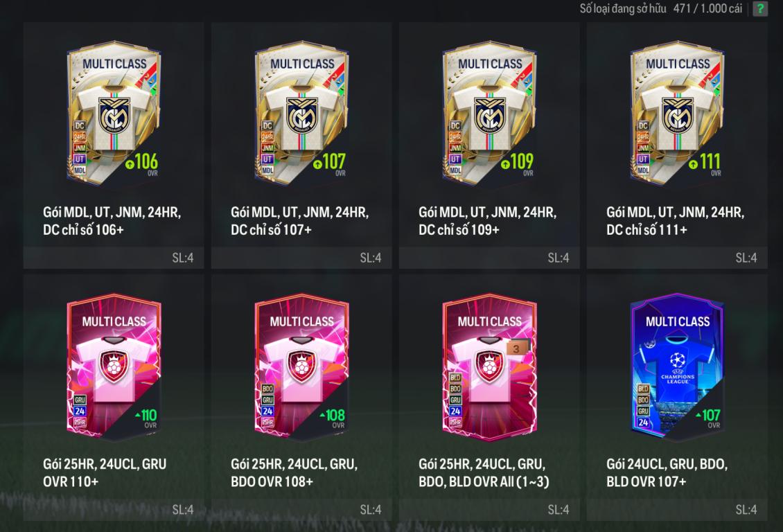This screenshot has height=532, width=783.
Task: Choose the Multi Class 111 OVR pack card
Action: click(x=677, y=112)
